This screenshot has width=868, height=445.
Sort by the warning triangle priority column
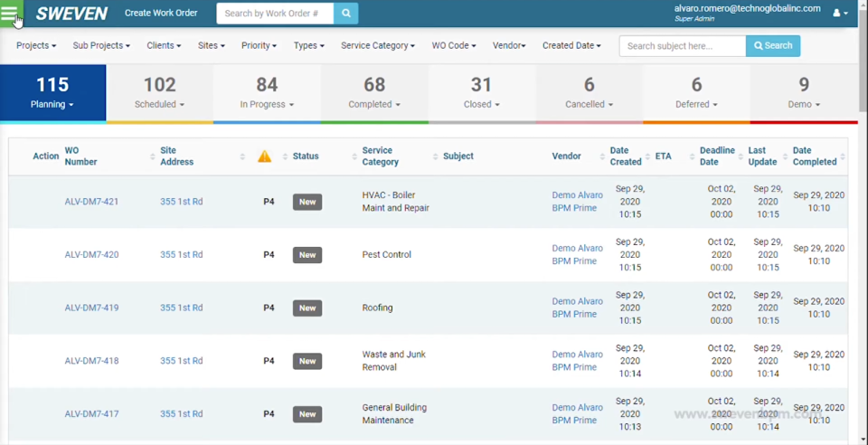pyautogui.click(x=265, y=156)
